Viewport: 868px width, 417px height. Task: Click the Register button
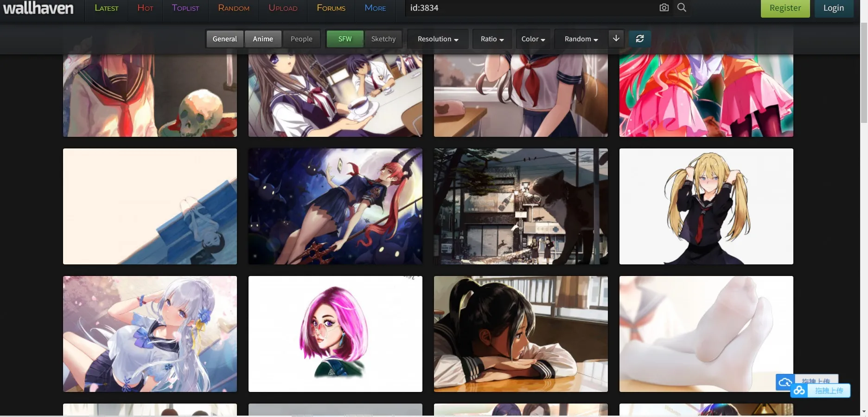(x=785, y=8)
